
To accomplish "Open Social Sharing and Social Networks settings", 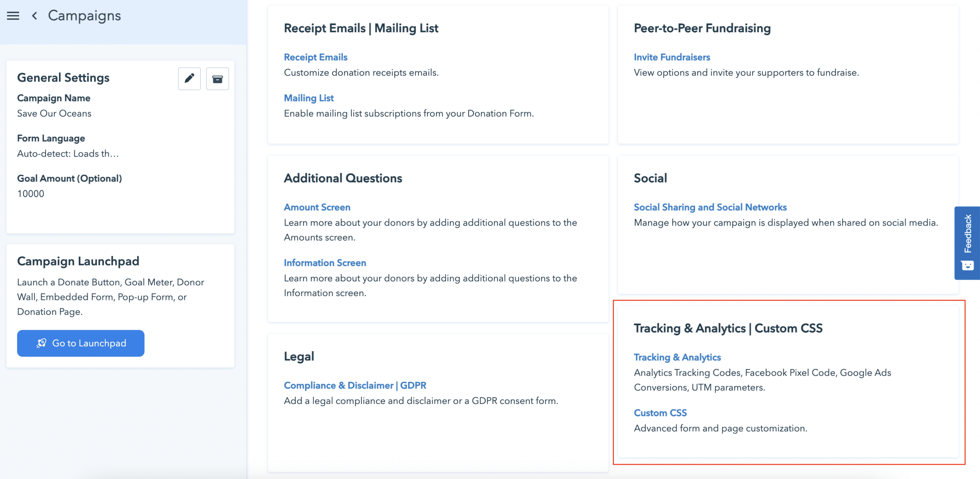I will point(710,207).
